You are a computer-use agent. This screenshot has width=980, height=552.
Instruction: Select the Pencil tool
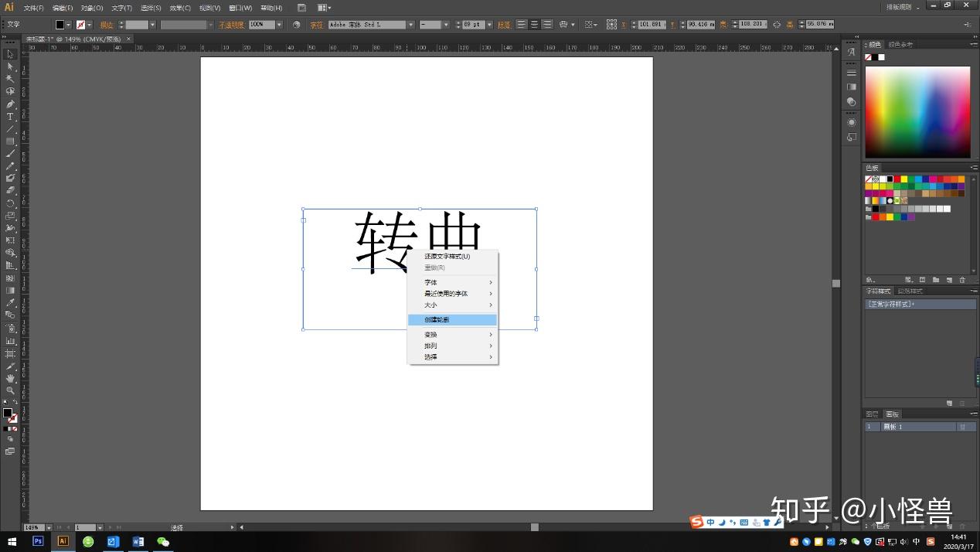pos(10,166)
